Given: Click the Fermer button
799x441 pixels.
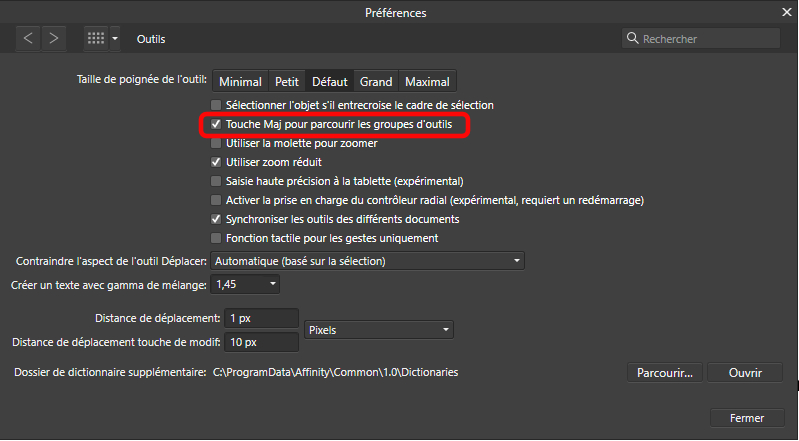Looking at the screenshot, I should (x=747, y=418).
